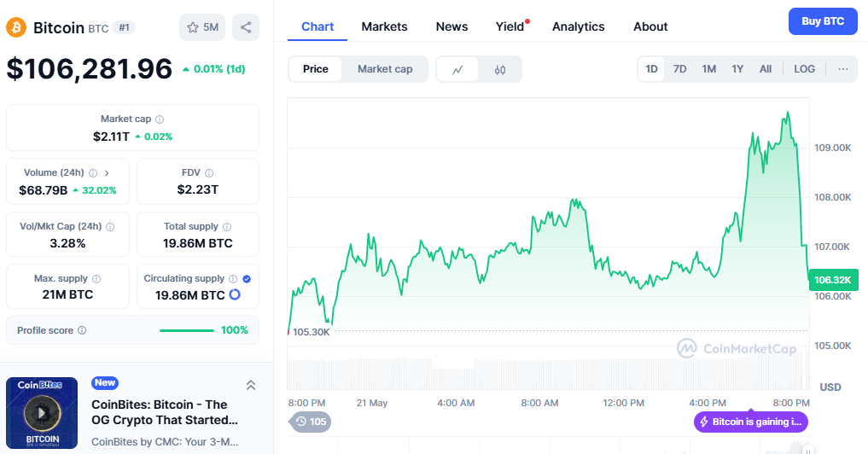Set chart range to 1M

pyautogui.click(x=709, y=69)
